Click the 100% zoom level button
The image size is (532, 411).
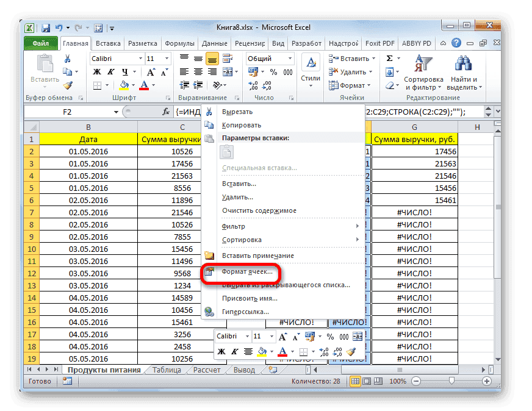coord(397,381)
